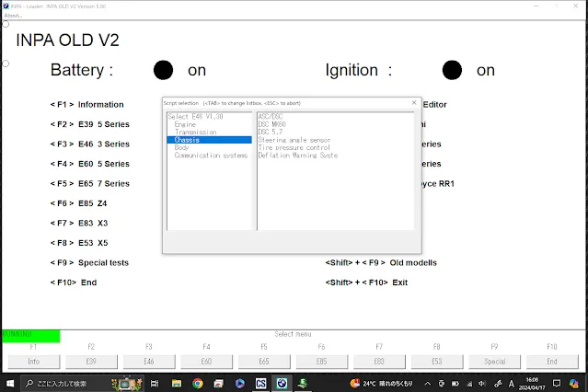
Task: Click the E65 function button
Action: point(264,362)
